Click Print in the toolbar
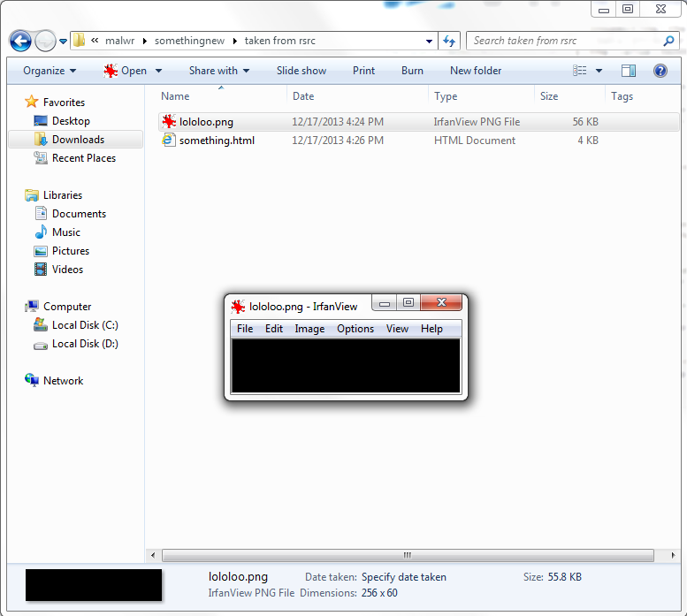 [363, 71]
